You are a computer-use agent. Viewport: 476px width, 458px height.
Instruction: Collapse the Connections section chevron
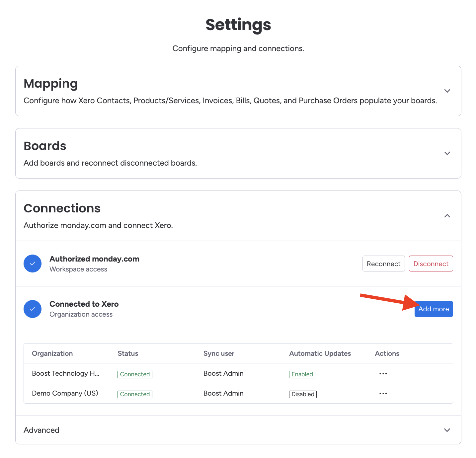coord(447,216)
